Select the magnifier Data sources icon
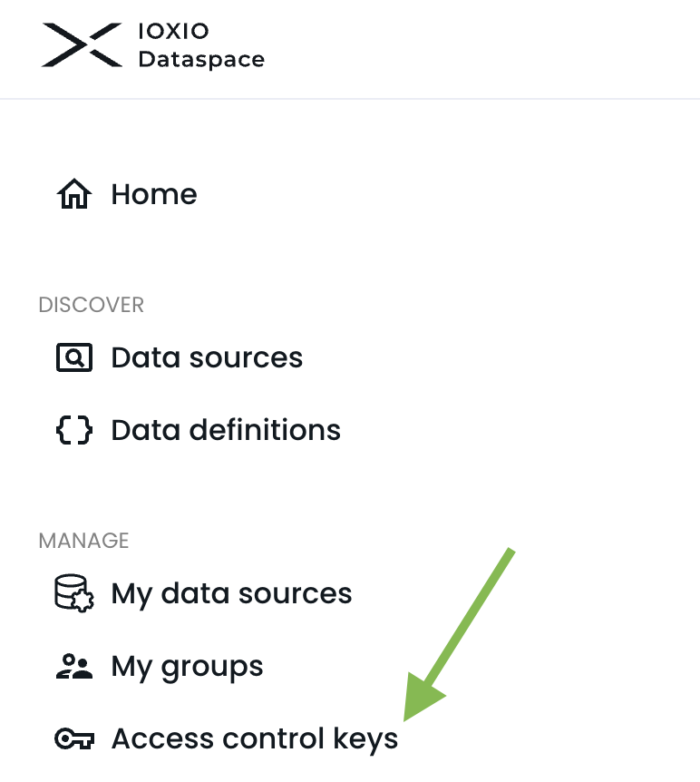 point(75,357)
